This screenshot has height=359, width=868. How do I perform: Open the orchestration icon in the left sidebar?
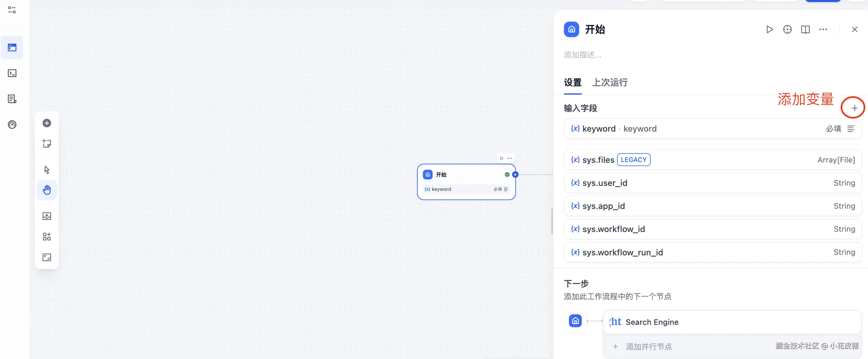click(12, 48)
